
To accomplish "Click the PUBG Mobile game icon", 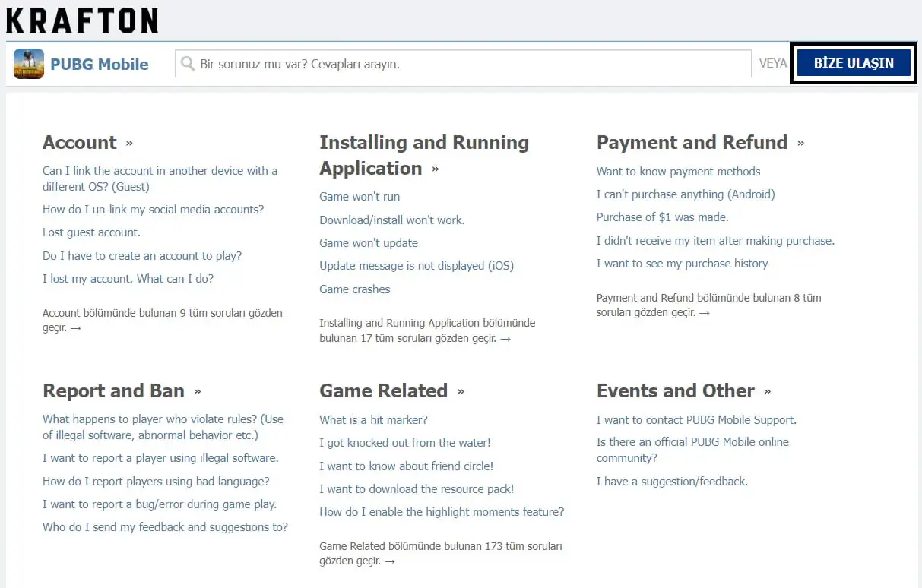I will coord(29,64).
